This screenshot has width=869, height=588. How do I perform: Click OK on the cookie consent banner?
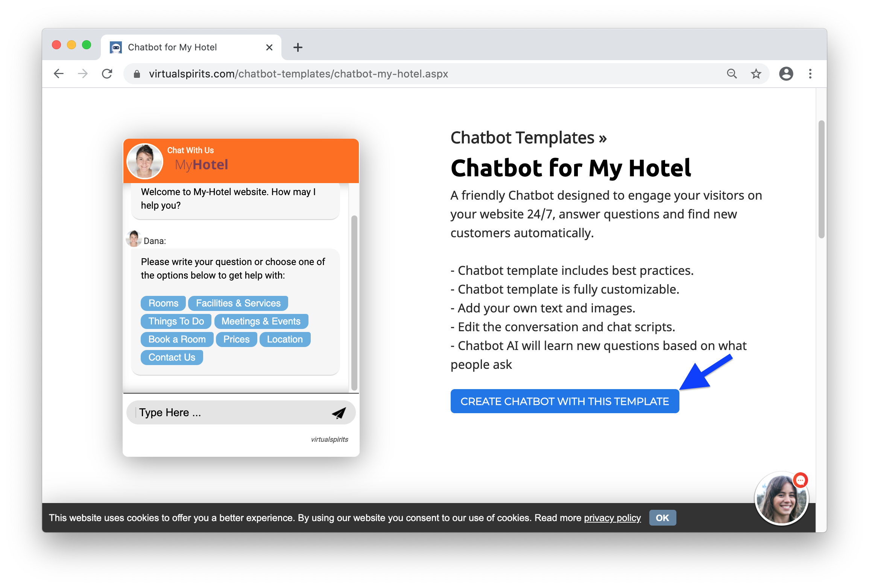click(x=662, y=518)
